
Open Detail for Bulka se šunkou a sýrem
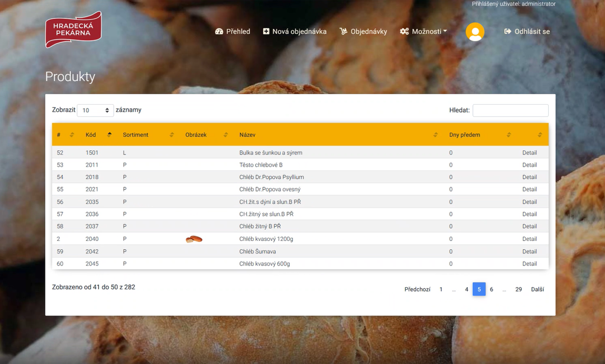click(x=529, y=153)
